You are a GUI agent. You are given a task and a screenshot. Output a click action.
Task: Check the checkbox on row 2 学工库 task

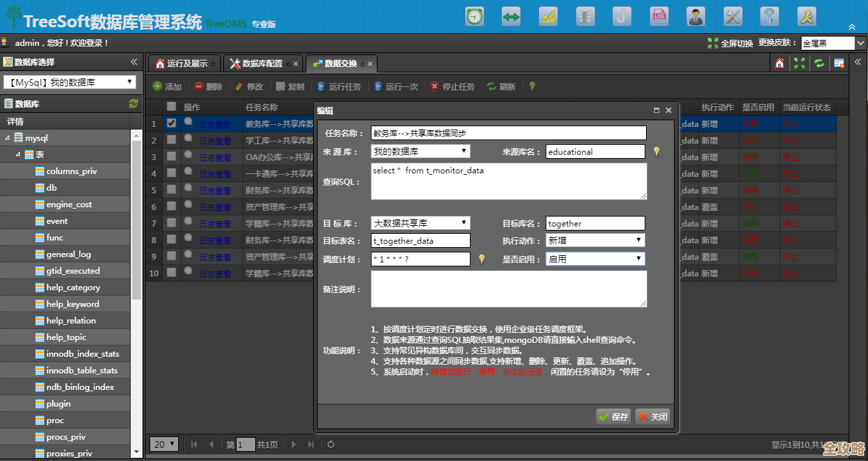[x=171, y=140]
